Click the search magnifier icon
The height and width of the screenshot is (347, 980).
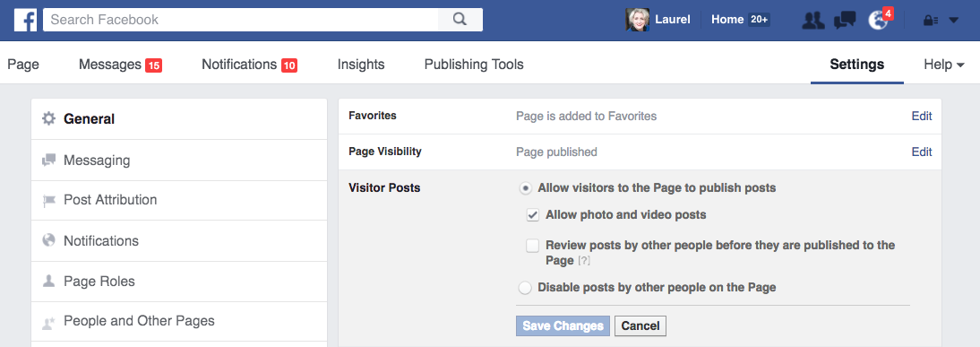tap(460, 20)
